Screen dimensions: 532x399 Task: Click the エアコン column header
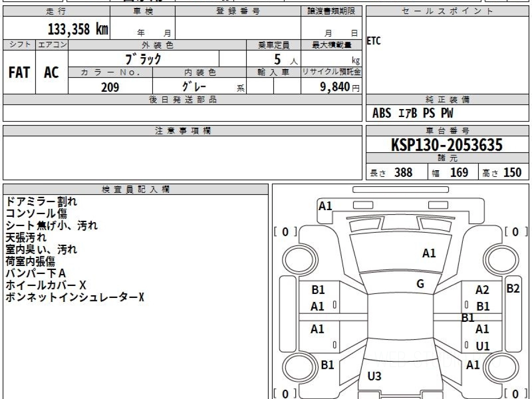coord(52,45)
